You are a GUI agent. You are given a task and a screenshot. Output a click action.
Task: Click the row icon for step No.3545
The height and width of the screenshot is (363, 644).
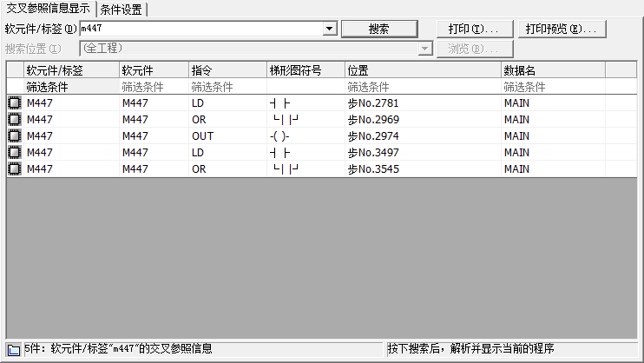click(14, 169)
